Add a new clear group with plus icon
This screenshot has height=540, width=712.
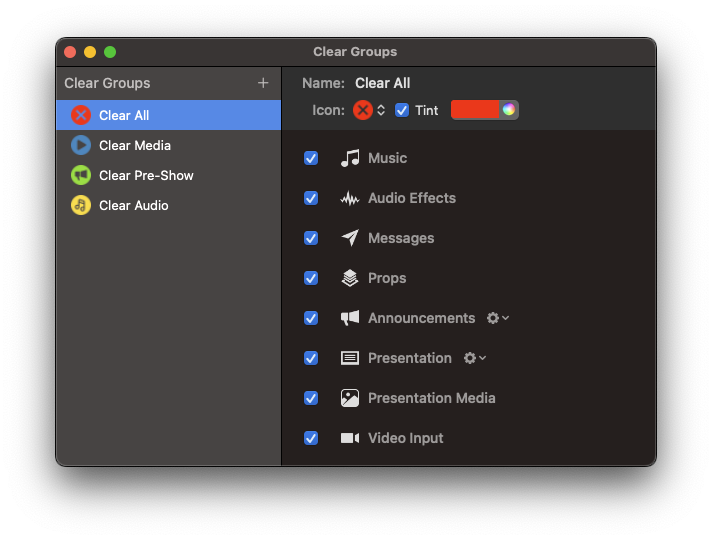[263, 83]
